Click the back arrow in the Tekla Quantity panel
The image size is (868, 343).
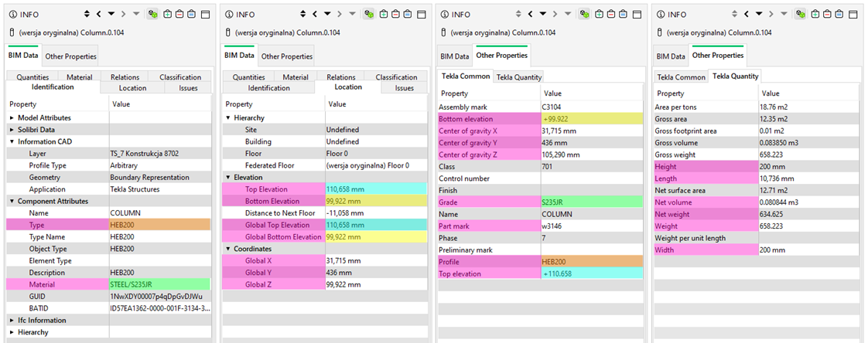tap(747, 14)
